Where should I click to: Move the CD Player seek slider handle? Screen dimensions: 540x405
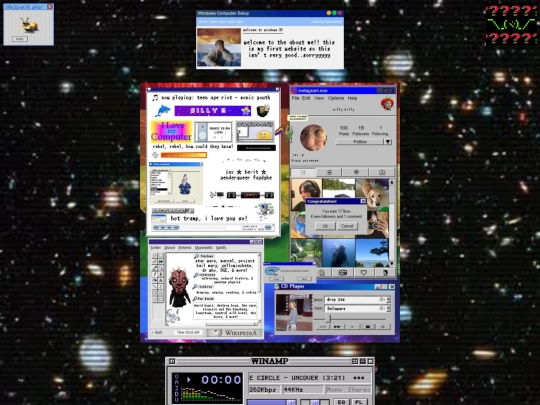point(329,319)
